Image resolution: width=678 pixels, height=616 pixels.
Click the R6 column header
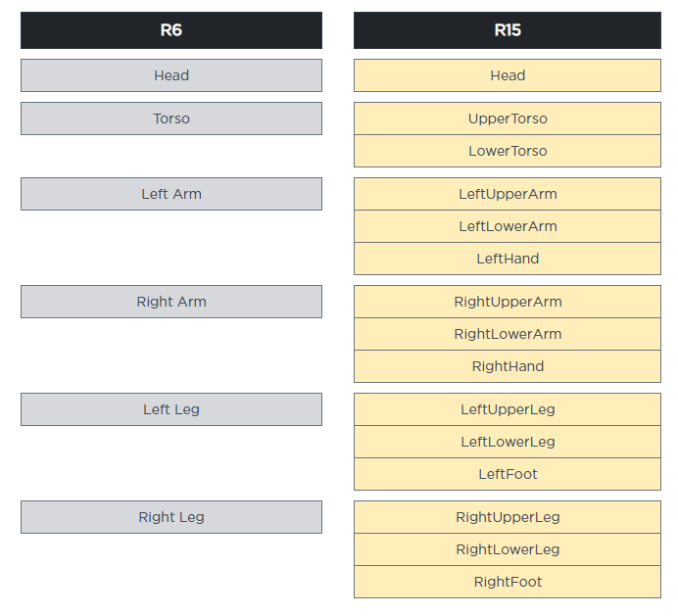[171, 30]
